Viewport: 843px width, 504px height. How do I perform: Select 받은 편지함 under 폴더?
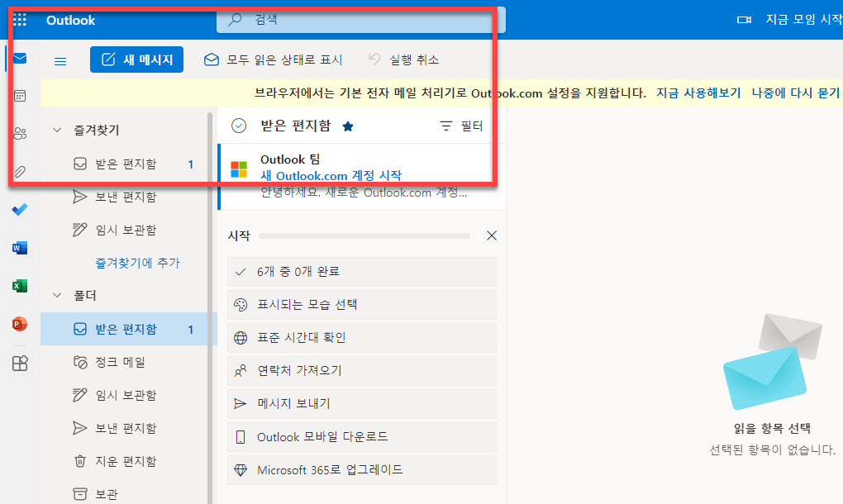tap(129, 329)
